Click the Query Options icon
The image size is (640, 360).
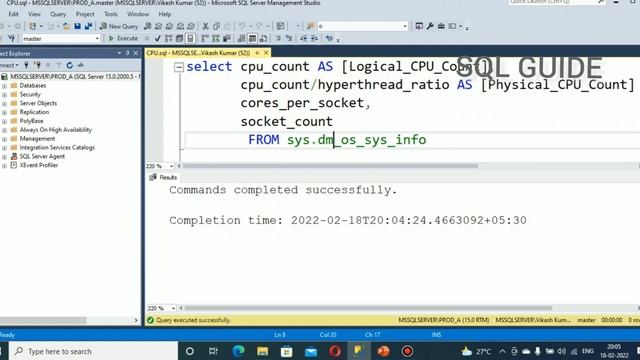tap(180, 38)
